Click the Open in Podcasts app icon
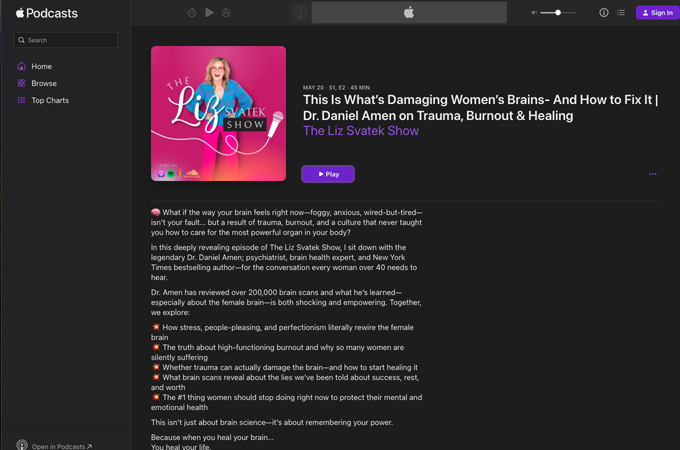The height and width of the screenshot is (450, 680). 22,445
